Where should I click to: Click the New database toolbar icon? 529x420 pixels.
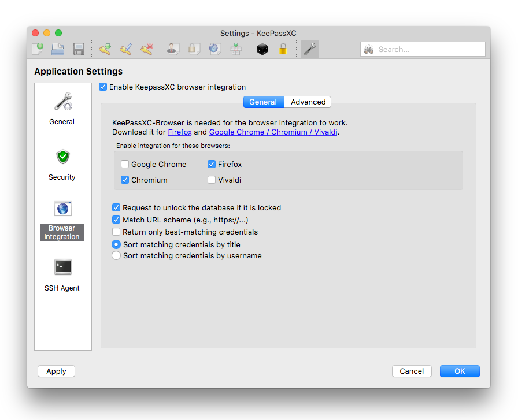(x=38, y=49)
